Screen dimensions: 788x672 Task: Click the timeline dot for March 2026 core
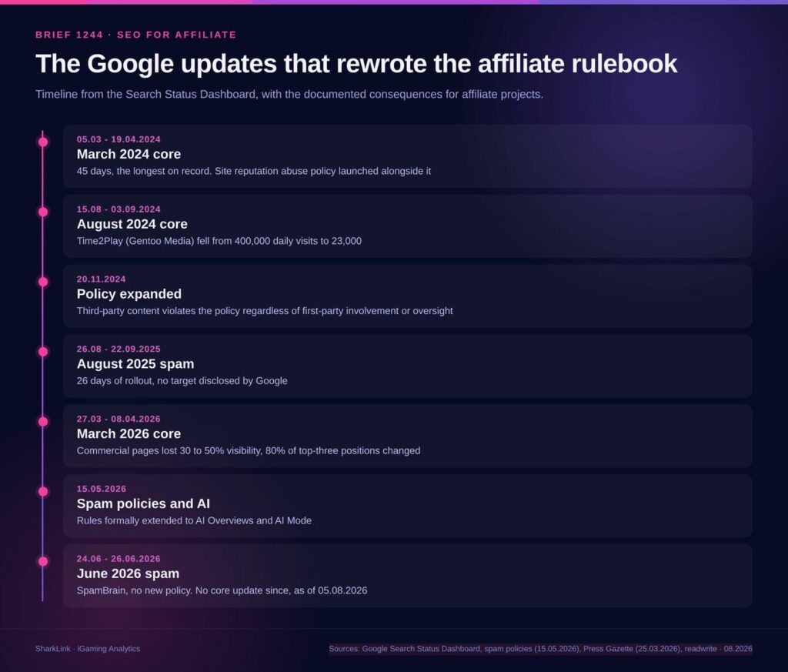coord(43,422)
